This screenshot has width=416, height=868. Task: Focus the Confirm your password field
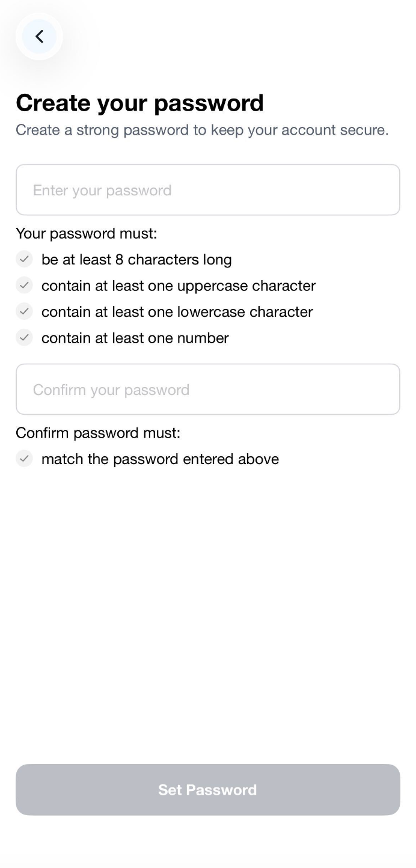coord(208,389)
